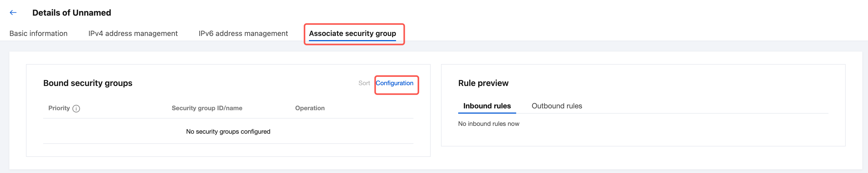Open the IPv4 address management tab
This screenshot has height=173, width=868.
133,33
